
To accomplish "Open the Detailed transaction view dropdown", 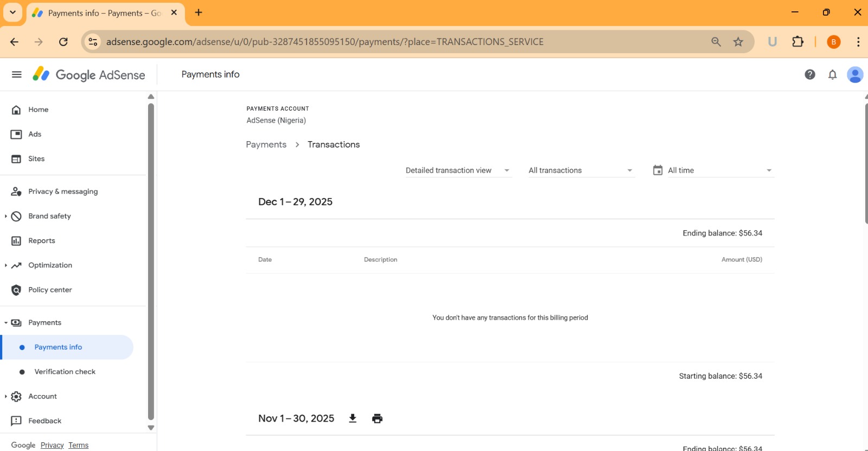I will point(457,170).
